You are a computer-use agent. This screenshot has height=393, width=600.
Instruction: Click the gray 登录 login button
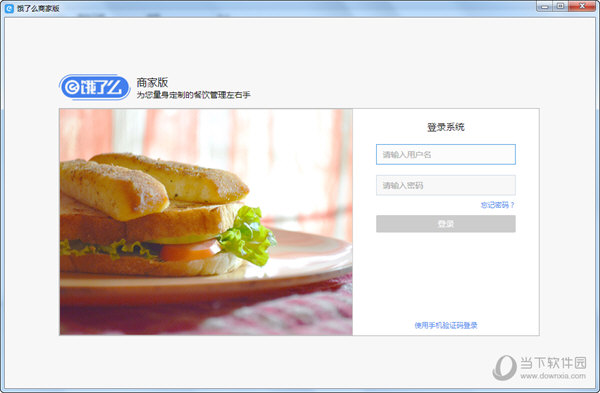pos(446,224)
